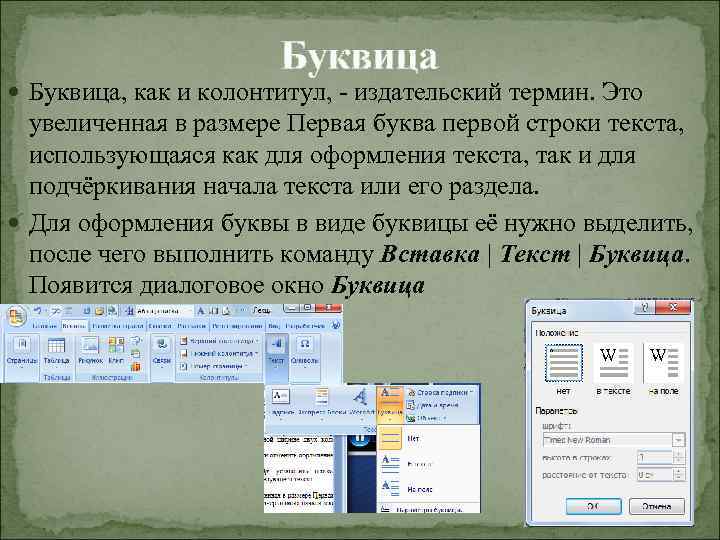The height and width of the screenshot is (540, 720).
Task: Click bold word 'Текст' in slide text
Action: (534, 254)
